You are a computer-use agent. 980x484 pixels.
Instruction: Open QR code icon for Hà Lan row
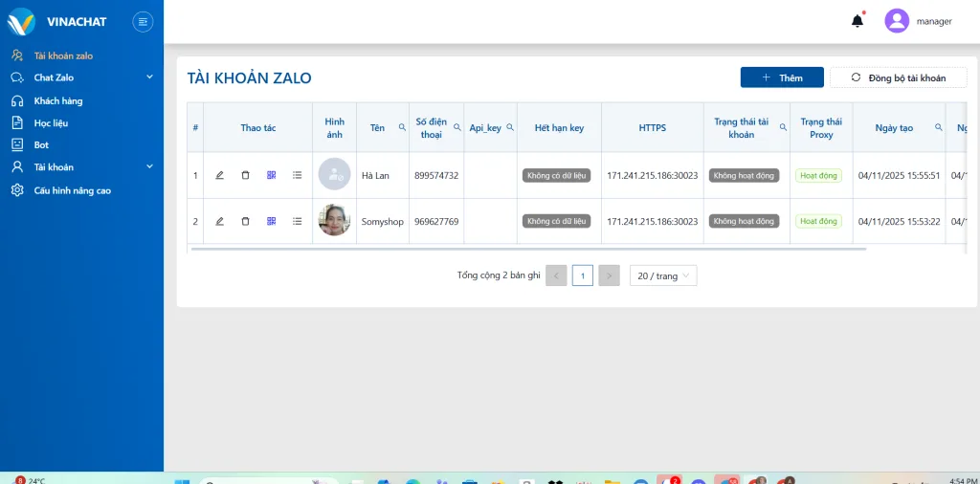click(271, 175)
